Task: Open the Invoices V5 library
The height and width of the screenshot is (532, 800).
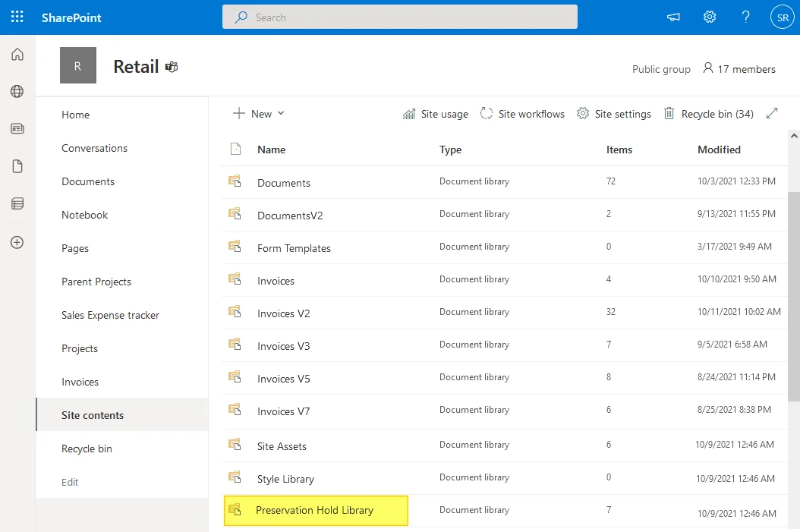Action: click(284, 379)
